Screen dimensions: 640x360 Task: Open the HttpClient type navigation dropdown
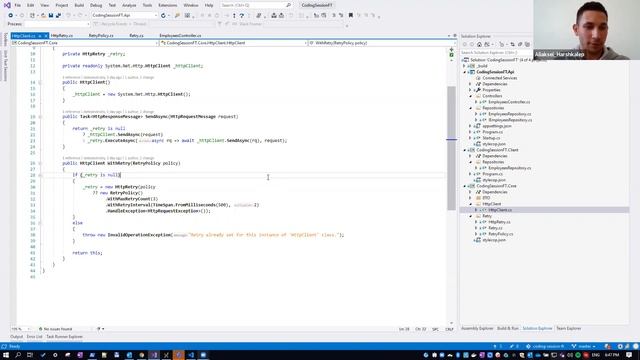(233, 43)
